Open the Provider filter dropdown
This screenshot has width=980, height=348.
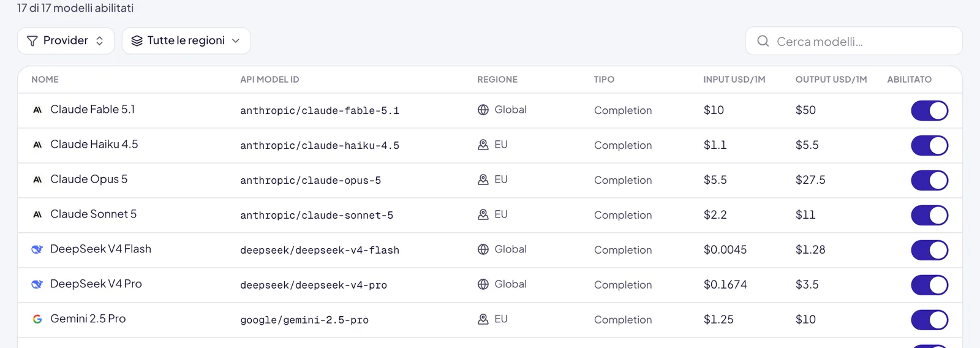point(66,41)
